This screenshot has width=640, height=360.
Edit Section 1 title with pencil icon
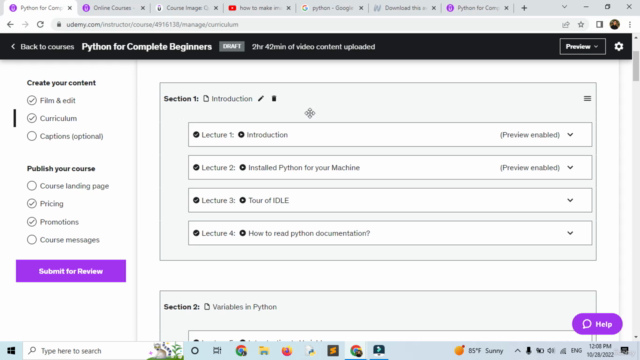pyautogui.click(x=261, y=98)
